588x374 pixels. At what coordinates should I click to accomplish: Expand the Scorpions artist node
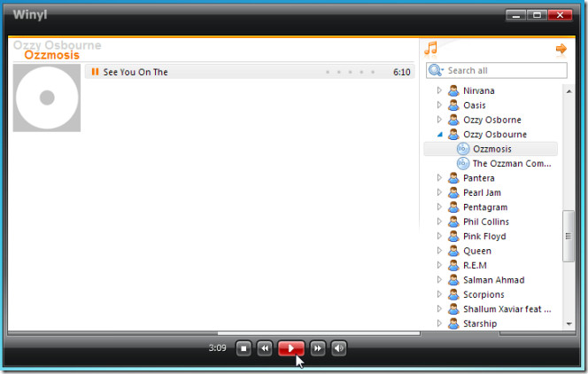pos(439,294)
